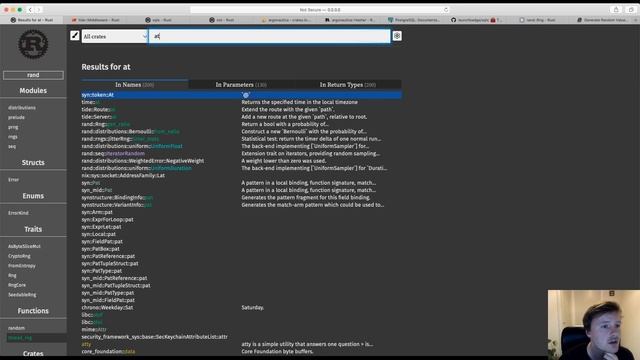This screenshot has width=640, height=360.
Task: Open the syn::Arm::pat result
Action: click(x=241, y=212)
